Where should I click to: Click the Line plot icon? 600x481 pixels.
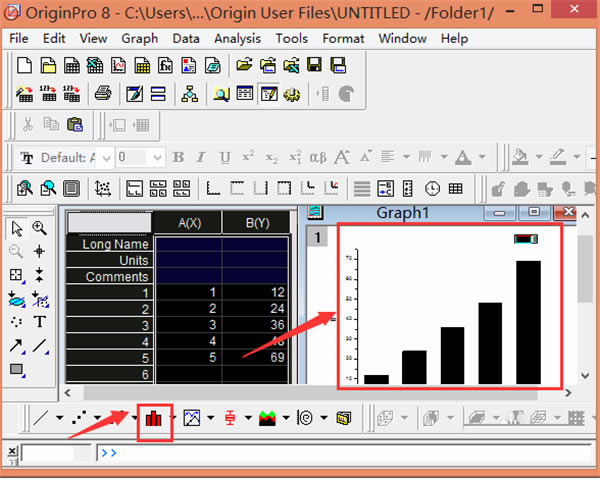click(41, 418)
